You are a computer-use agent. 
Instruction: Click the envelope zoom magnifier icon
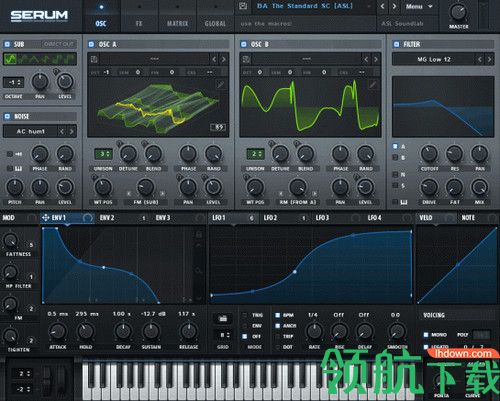pos(198,270)
